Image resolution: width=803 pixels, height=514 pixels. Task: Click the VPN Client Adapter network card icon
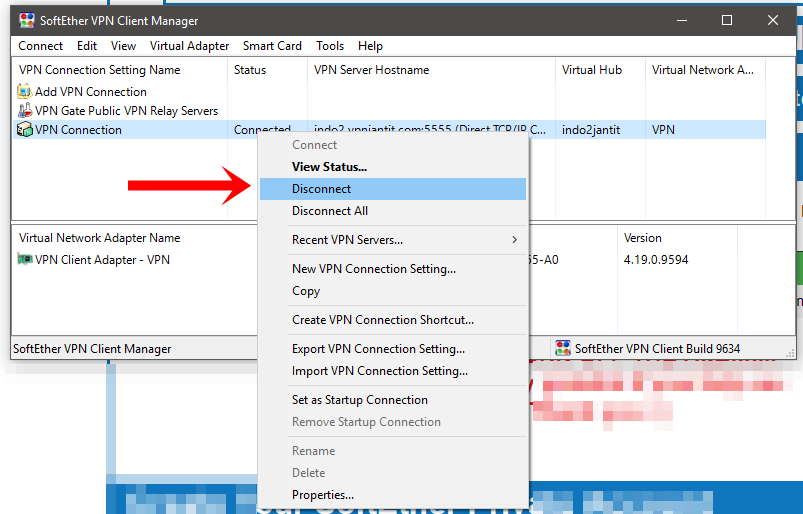pyautogui.click(x=25, y=259)
